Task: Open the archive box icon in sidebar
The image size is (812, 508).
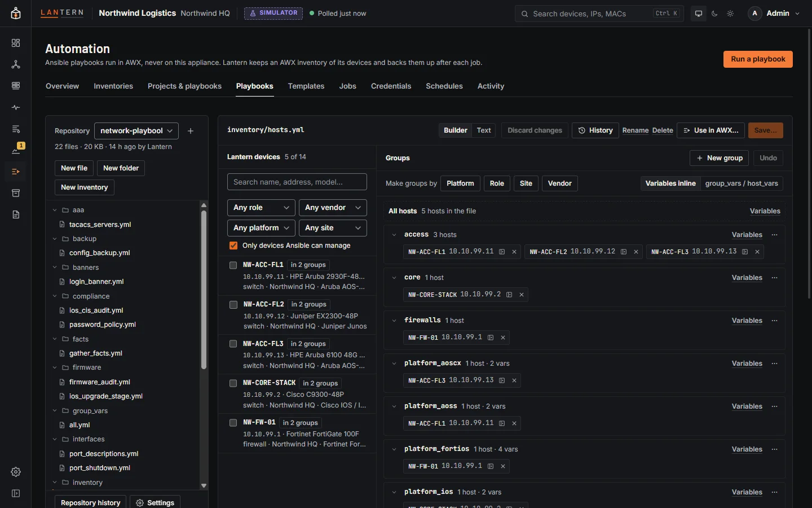Action: pos(16,193)
